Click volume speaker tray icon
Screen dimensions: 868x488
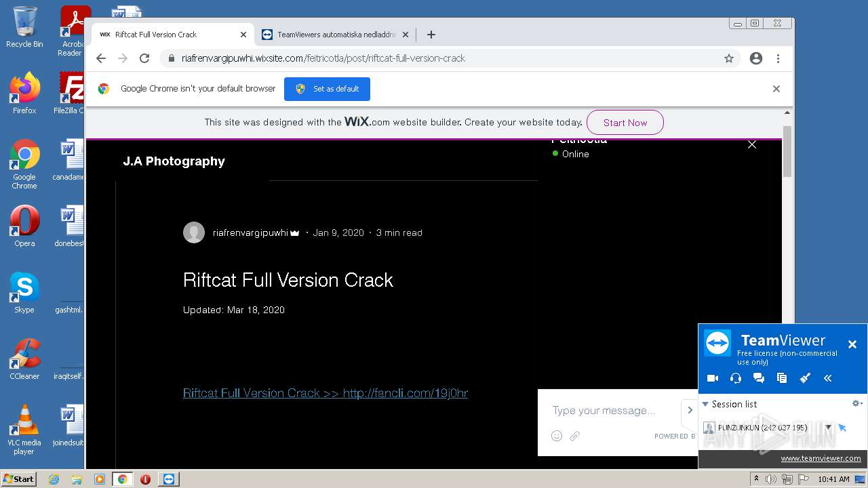click(x=770, y=479)
